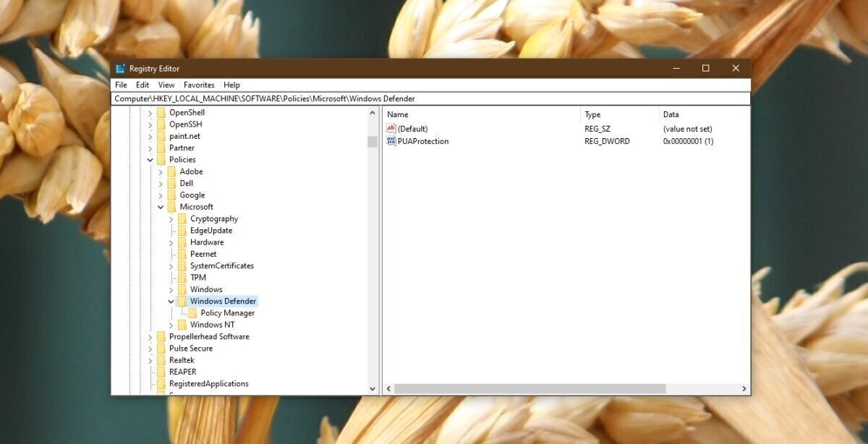
Task: Expand the Windows NT key
Action: point(170,325)
